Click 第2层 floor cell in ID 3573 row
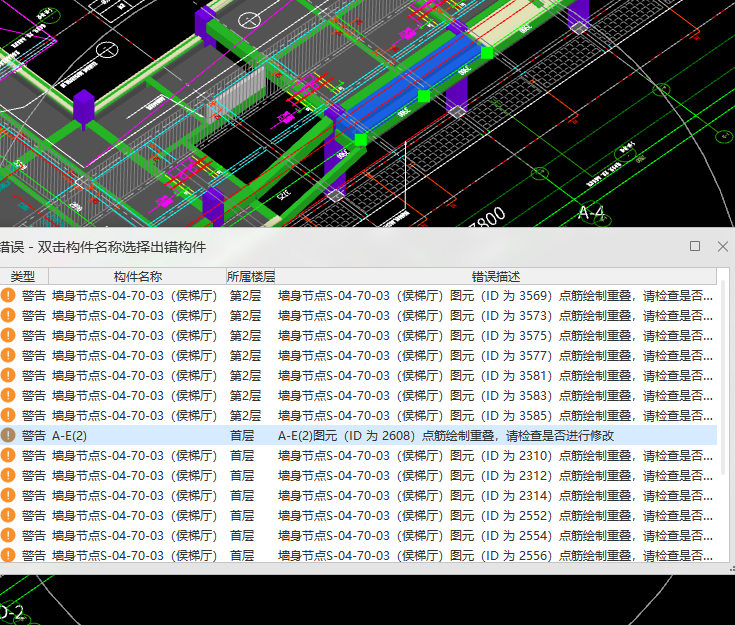The image size is (735, 625). [245, 316]
